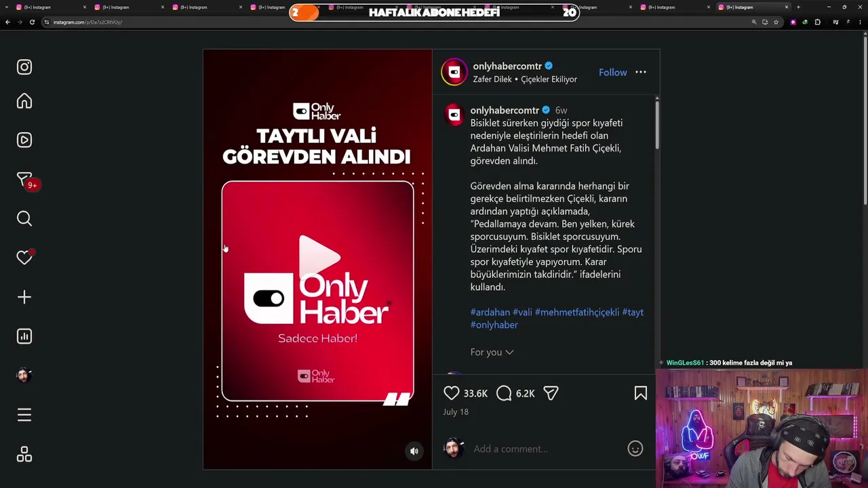Open the Meta apps grid icon
Image resolution: width=868 pixels, height=488 pixels.
pyautogui.click(x=24, y=454)
